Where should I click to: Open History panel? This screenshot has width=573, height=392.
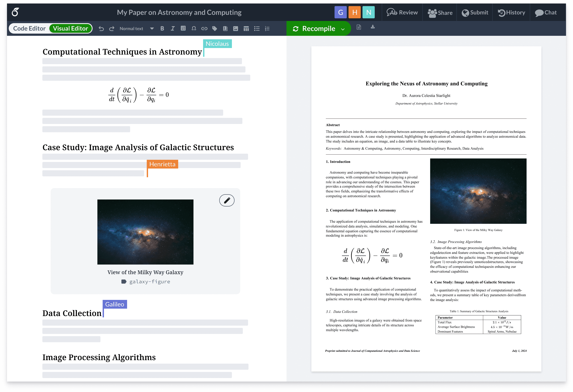512,12
